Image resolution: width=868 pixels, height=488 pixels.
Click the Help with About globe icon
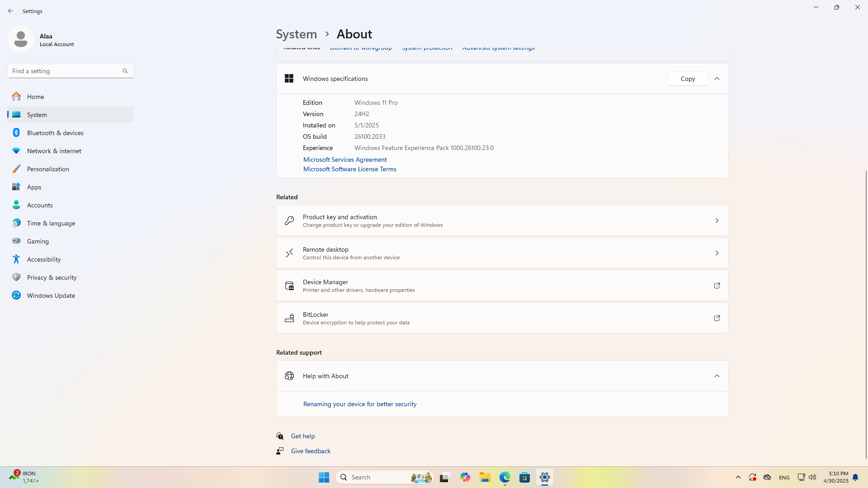(x=289, y=376)
